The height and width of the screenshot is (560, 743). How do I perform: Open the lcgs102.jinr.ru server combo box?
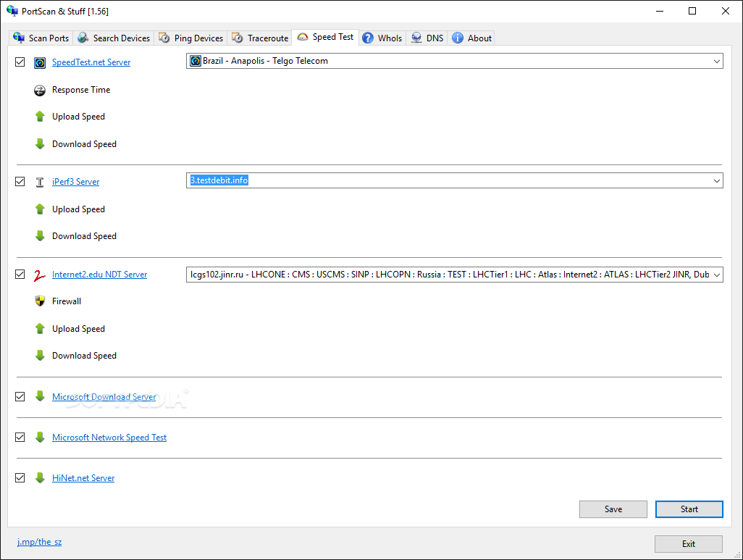(x=455, y=275)
